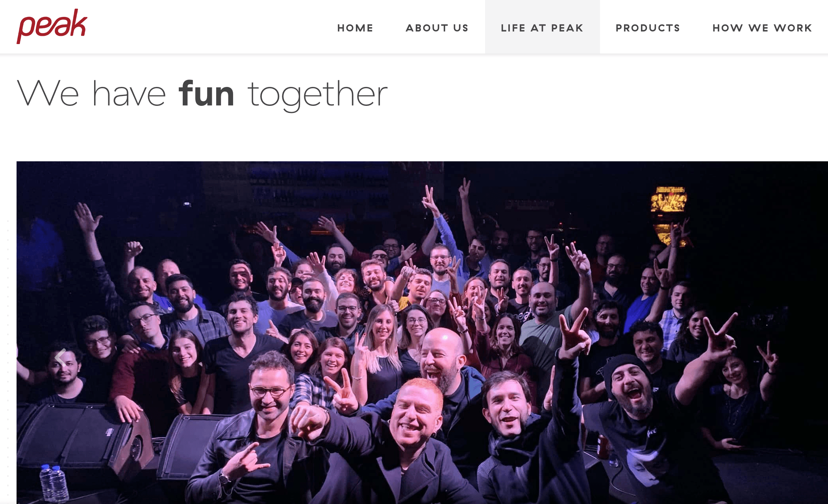Click the word 'have' in heading
The image size is (828, 504).
[129, 93]
